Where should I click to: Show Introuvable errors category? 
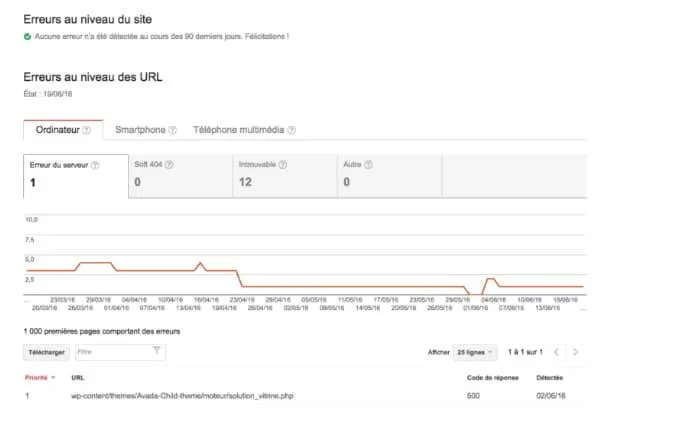point(284,174)
